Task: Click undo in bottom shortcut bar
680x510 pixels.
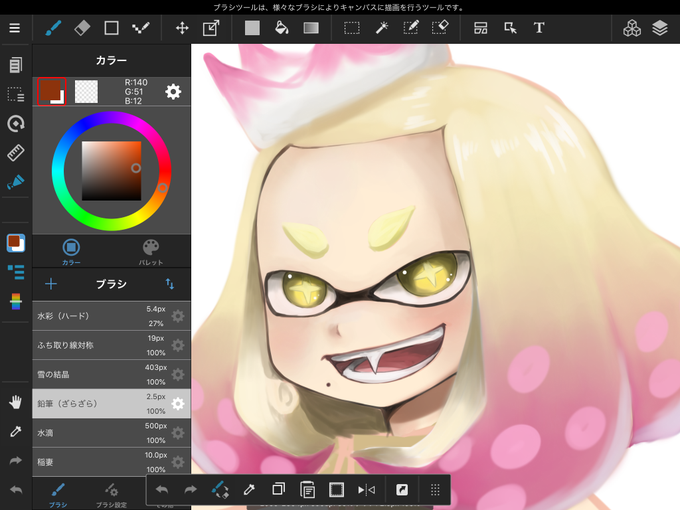Action: click(x=162, y=490)
